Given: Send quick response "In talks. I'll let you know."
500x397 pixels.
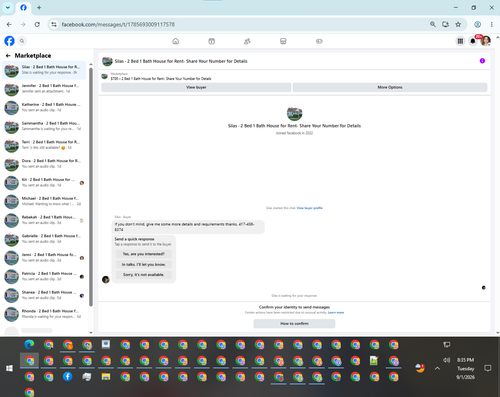Looking at the screenshot, I should tap(144, 264).
